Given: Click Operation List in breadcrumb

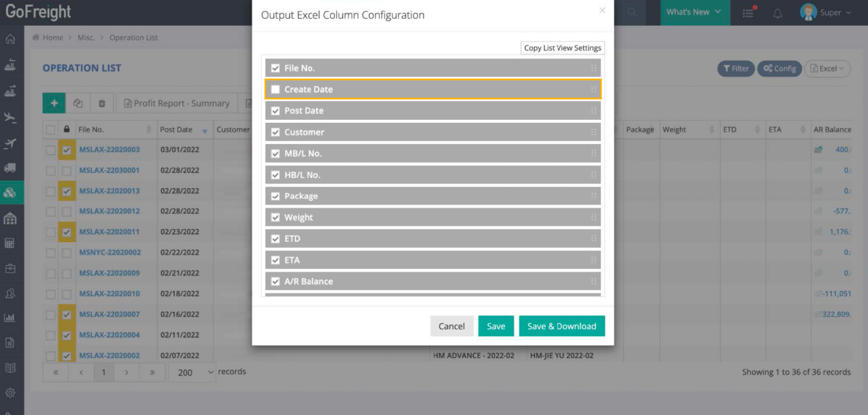Looking at the screenshot, I should (134, 38).
